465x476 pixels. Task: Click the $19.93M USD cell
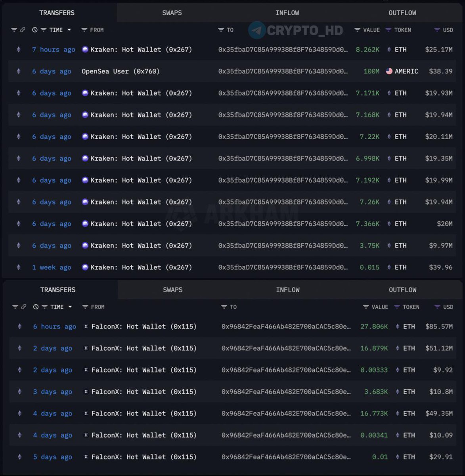(439, 93)
